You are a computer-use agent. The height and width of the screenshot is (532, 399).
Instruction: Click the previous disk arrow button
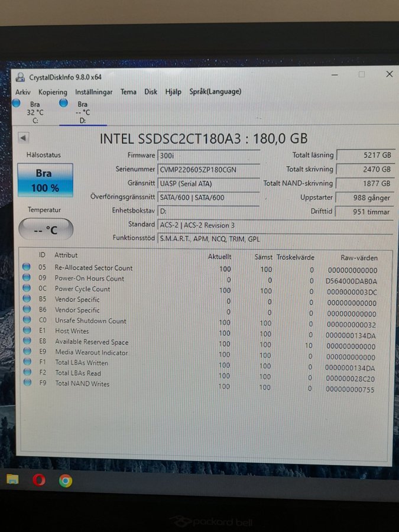[23, 138]
